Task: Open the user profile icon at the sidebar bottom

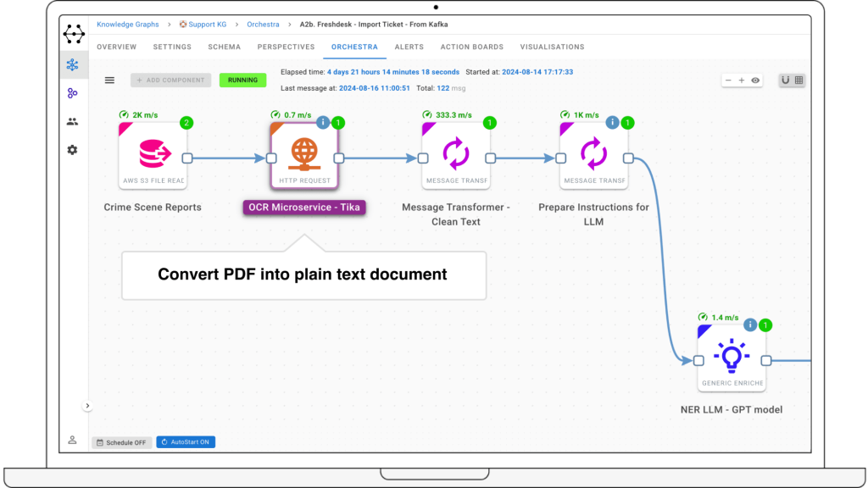Action: (x=73, y=441)
